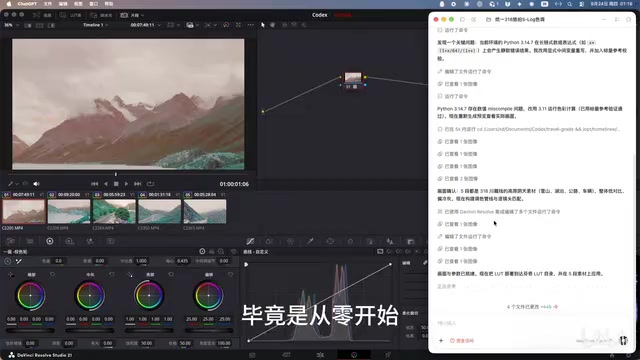
Task: Select clip 02 thumbnail in clip strip
Action: tap(69, 211)
